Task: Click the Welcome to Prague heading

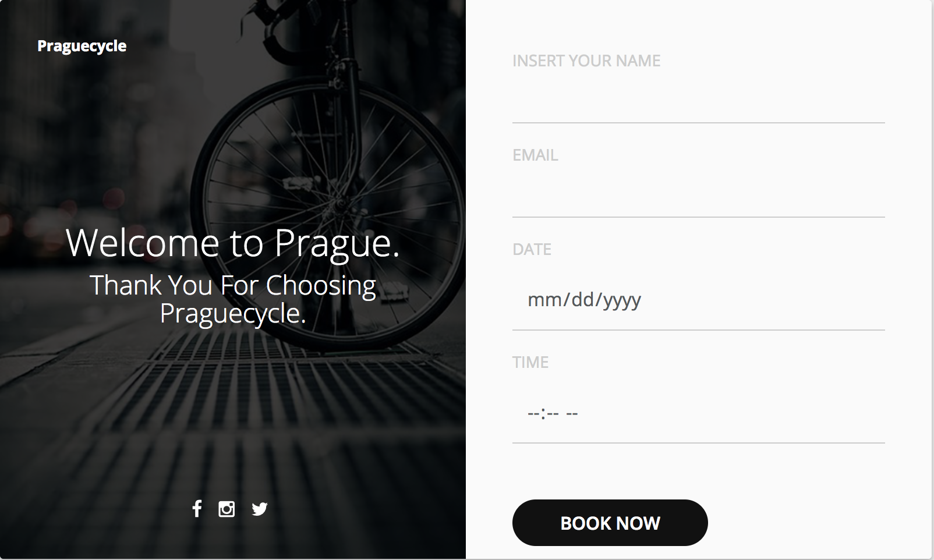Action: (233, 243)
